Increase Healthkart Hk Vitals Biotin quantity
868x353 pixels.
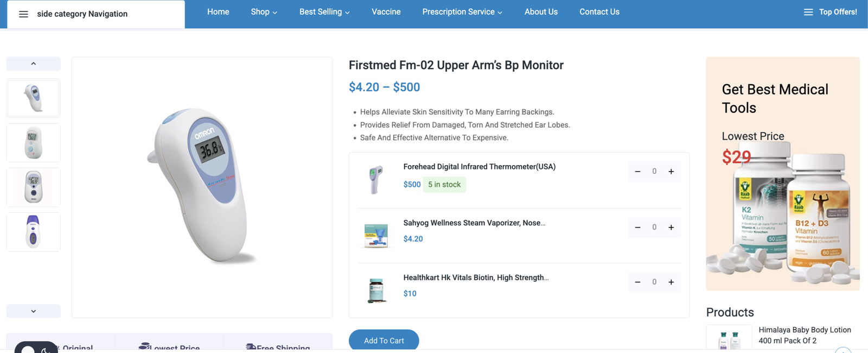(671, 282)
